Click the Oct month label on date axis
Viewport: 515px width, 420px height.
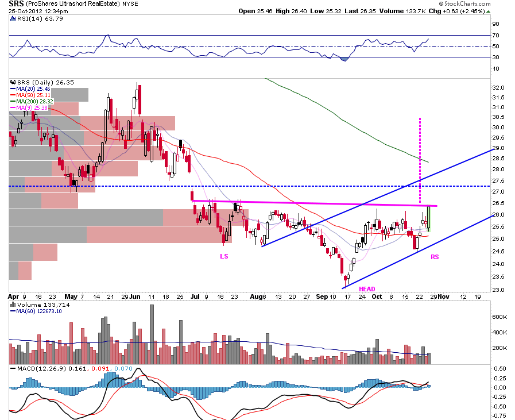click(x=377, y=296)
